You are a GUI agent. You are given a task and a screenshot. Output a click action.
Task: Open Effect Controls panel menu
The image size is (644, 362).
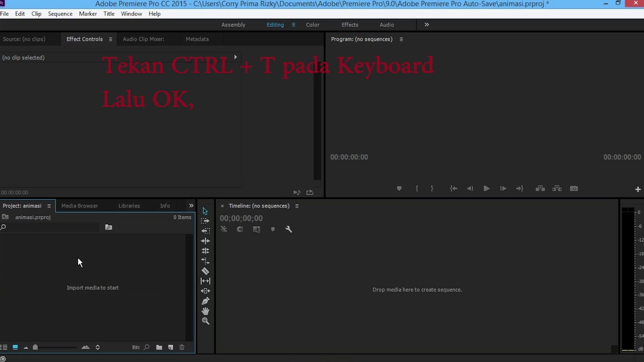(110, 39)
